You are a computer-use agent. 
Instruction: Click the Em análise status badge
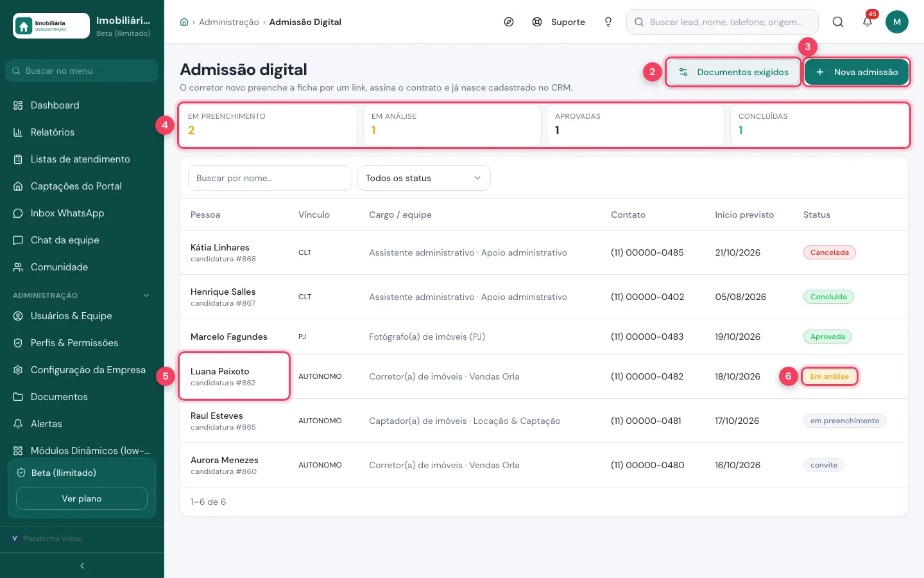(830, 376)
